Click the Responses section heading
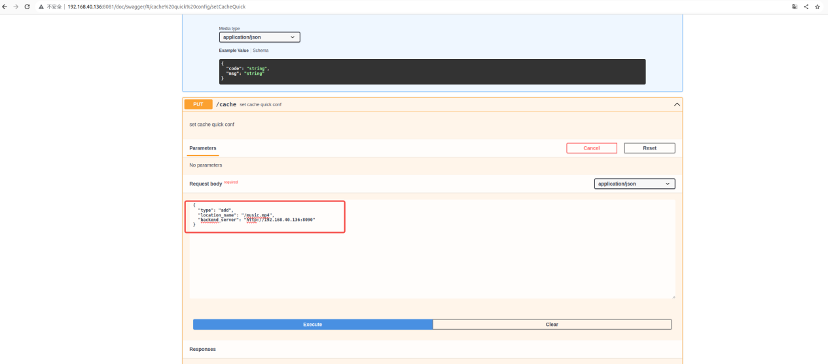 (202, 349)
